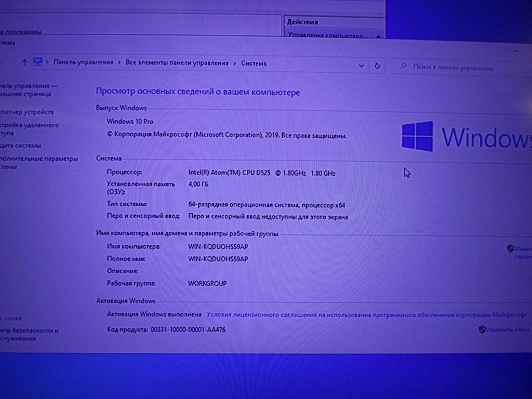Click shield icon next to Изменить параметры

tap(510, 249)
